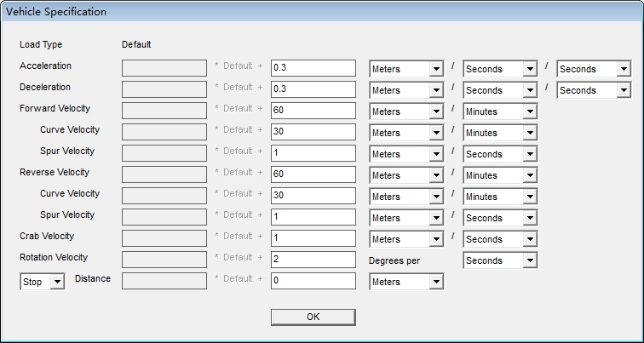Open Distance Meters unit dropdown
Viewport: 644px width, 343px height.
[406, 282]
